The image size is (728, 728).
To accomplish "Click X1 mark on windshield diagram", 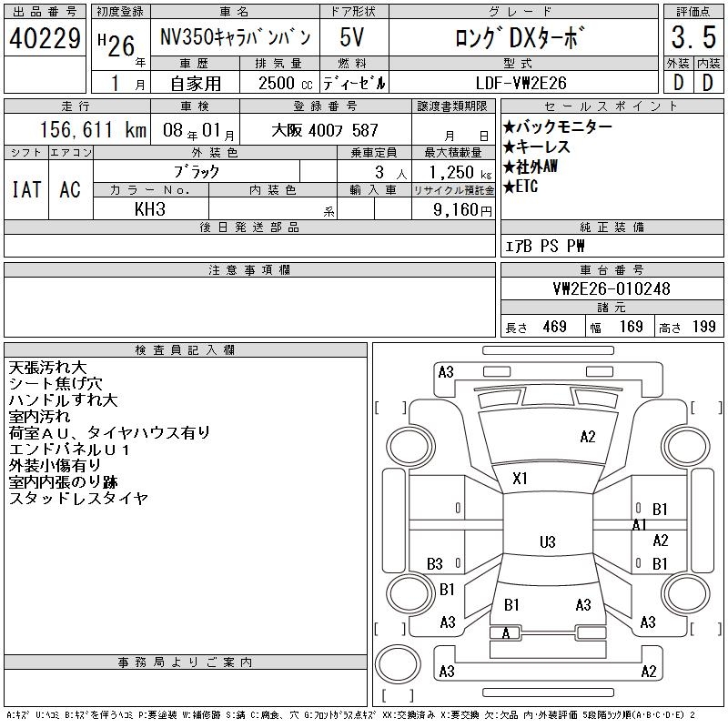I will tap(520, 479).
